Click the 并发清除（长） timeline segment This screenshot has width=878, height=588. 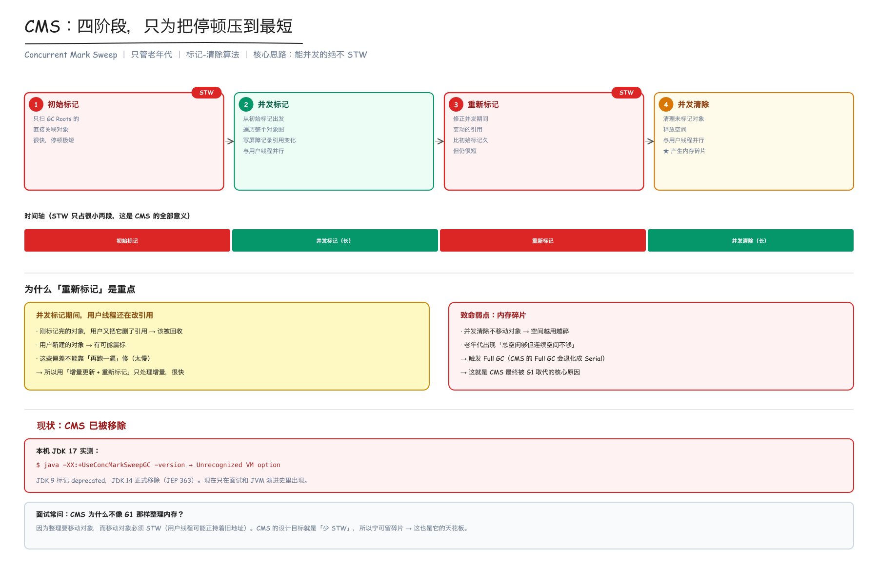pyautogui.click(x=751, y=240)
